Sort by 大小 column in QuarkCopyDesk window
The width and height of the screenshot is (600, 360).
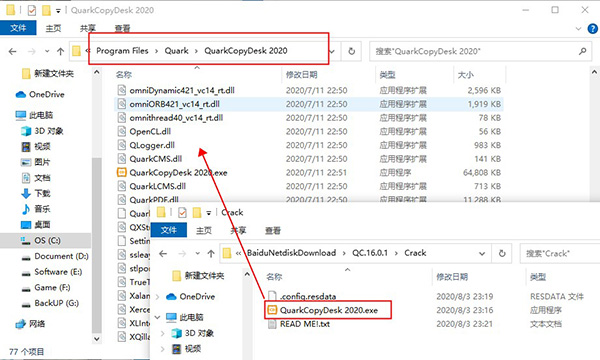466,75
